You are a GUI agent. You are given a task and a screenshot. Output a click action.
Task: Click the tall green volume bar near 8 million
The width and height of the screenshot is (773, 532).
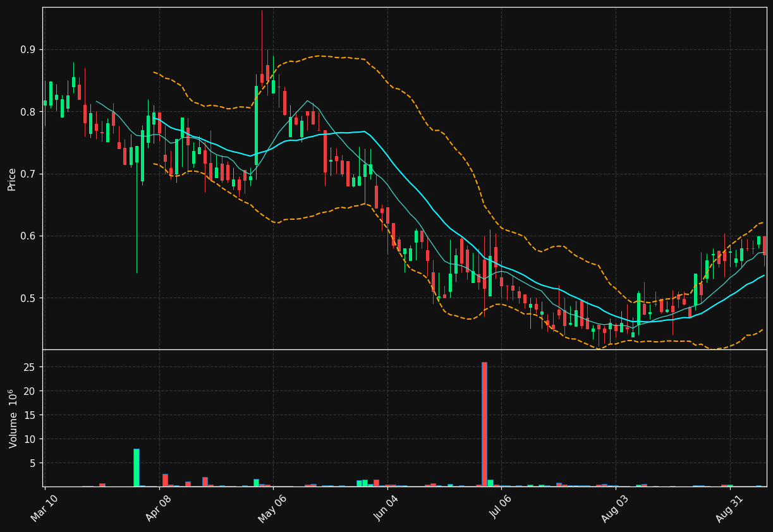click(x=136, y=468)
